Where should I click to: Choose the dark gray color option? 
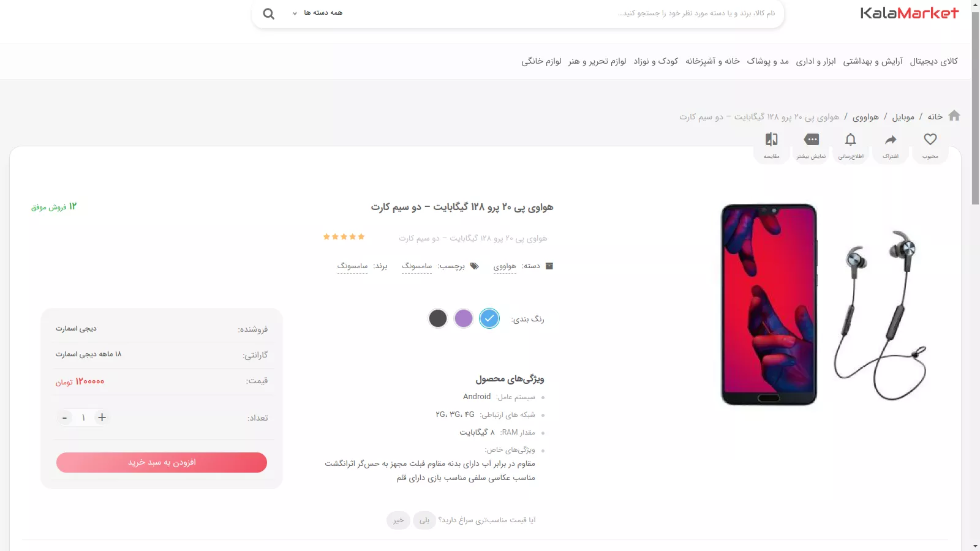(x=438, y=318)
